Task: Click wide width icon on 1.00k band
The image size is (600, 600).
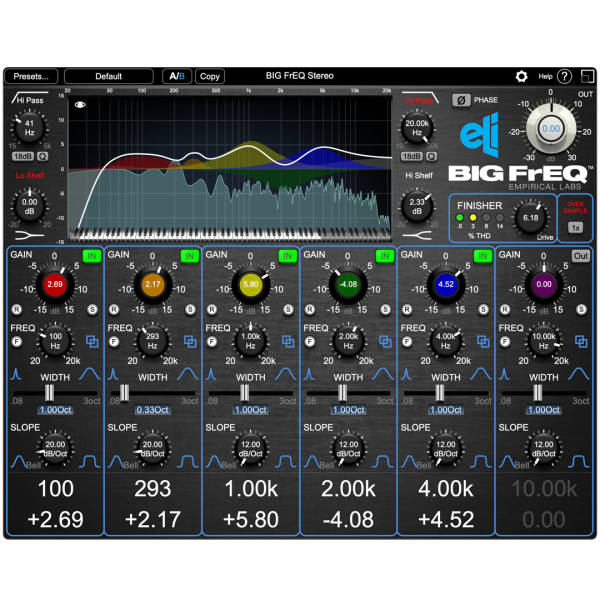Action: coord(285,374)
